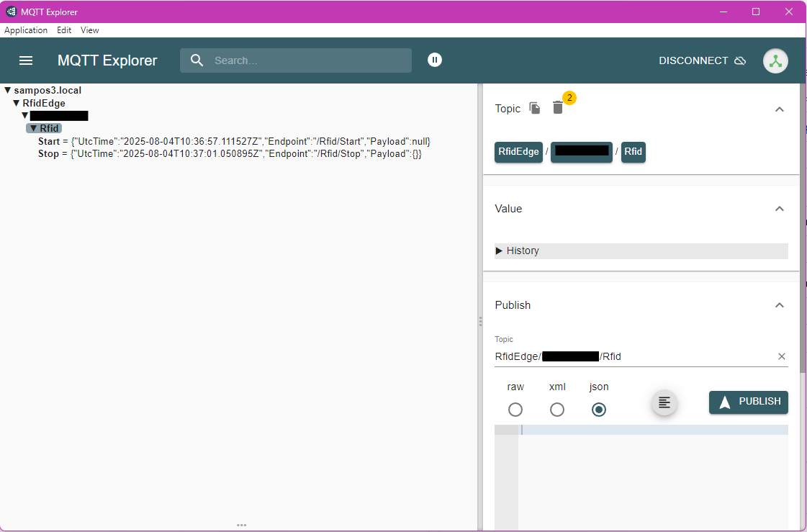Viewport: 807px width, 532px height.
Task: Minimize the MQTT Explorer window
Action: [x=723, y=12]
